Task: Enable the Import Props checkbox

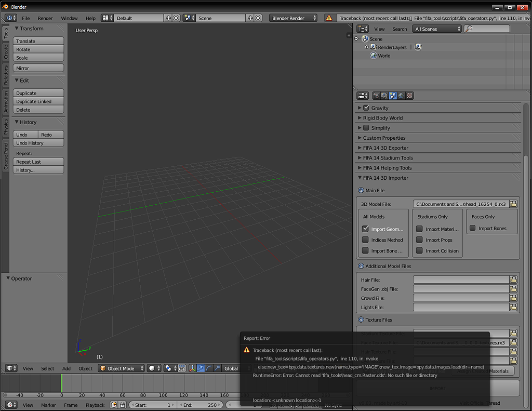Action: point(419,240)
